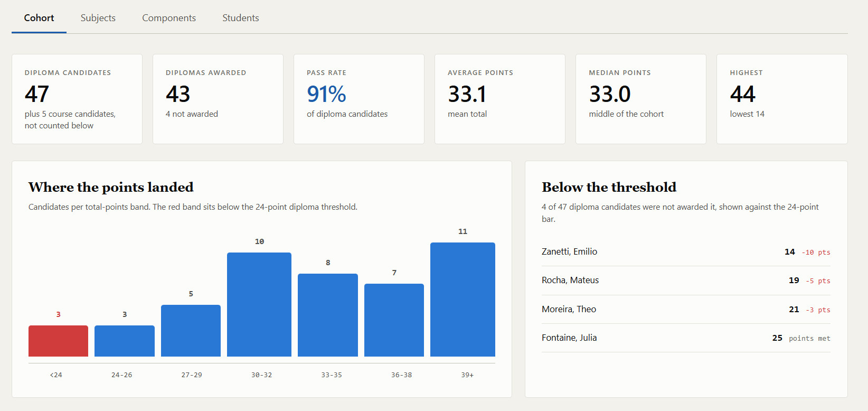868x411 pixels.
Task: Click the '39+' axis label
Action: pyautogui.click(x=467, y=375)
